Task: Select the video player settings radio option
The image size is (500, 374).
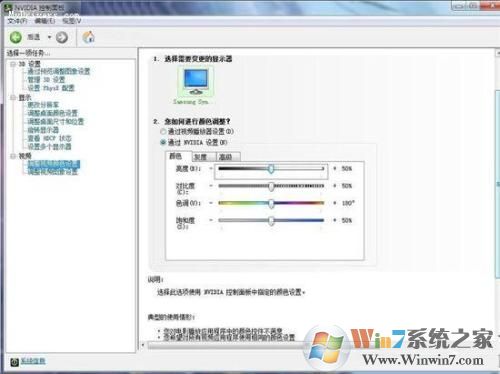Action: (x=163, y=131)
